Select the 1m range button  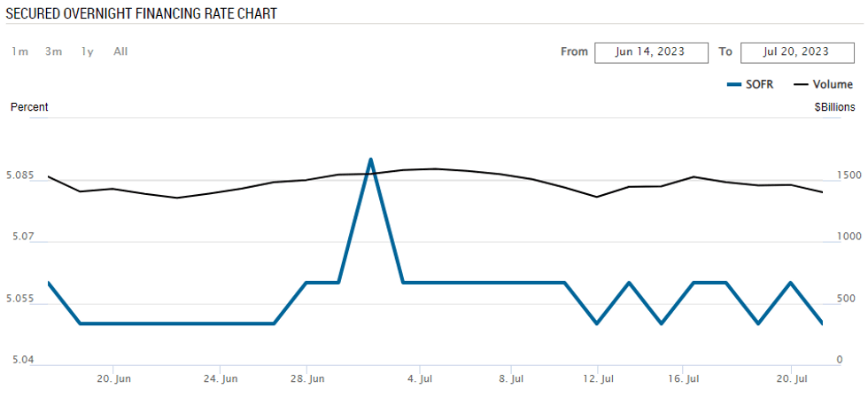(19, 51)
